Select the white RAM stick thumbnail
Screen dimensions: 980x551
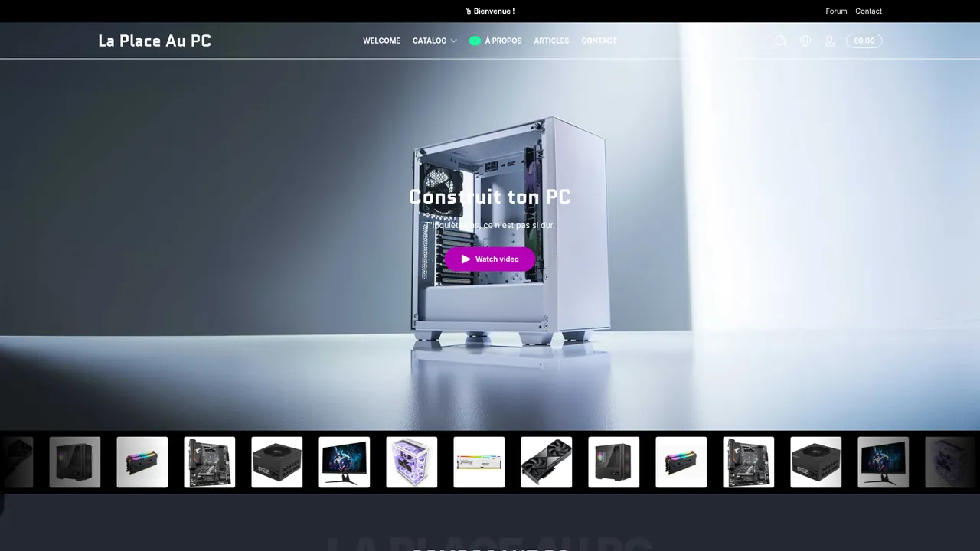tap(479, 462)
